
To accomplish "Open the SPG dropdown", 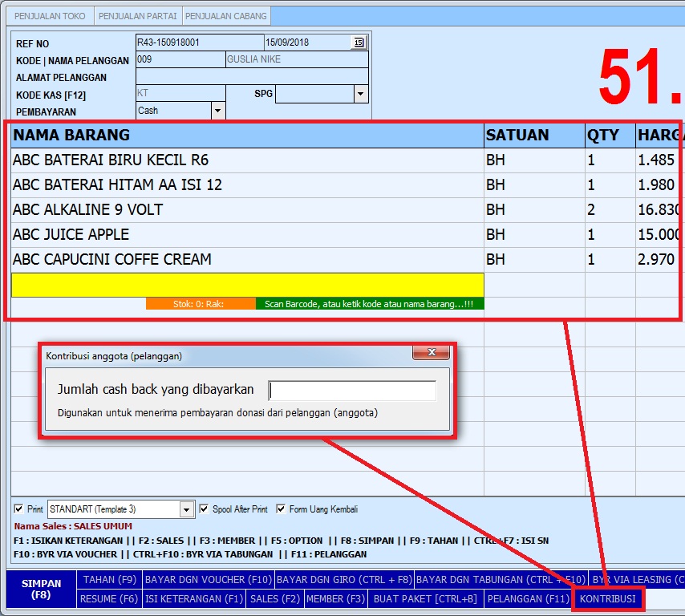I will click(x=360, y=94).
